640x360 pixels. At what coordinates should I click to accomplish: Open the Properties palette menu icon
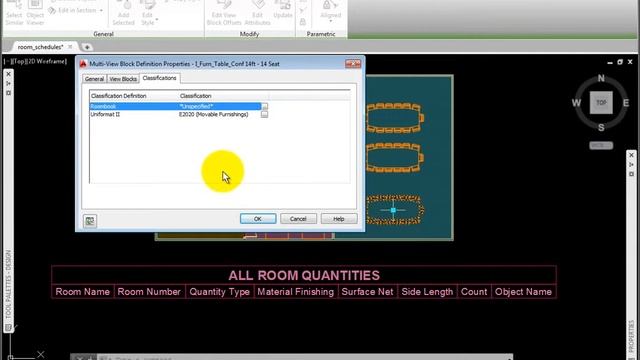coord(631,174)
